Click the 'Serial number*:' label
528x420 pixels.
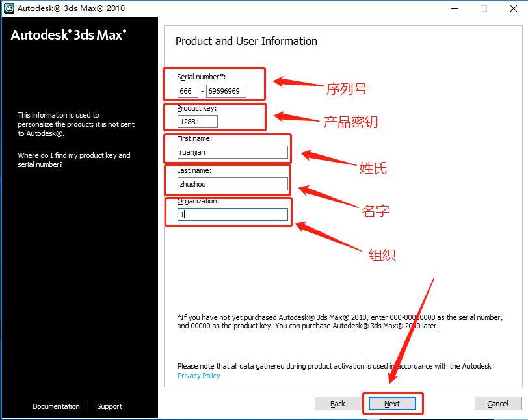point(202,77)
